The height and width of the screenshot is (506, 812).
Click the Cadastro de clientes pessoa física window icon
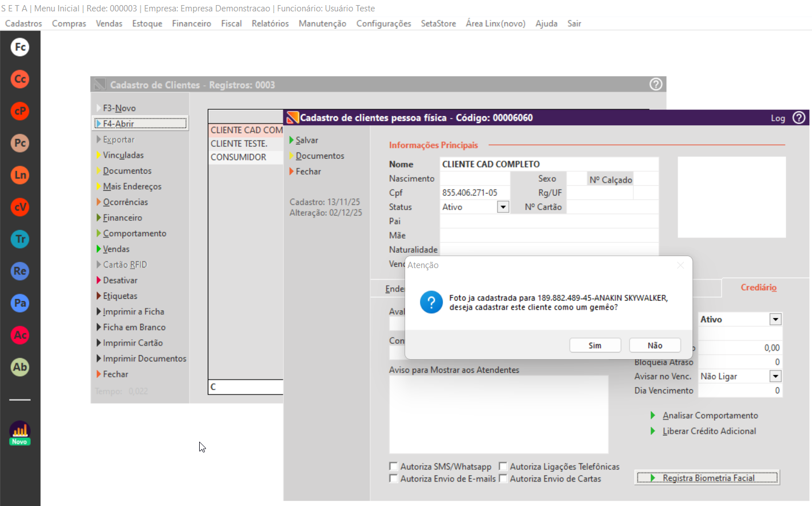coord(292,118)
